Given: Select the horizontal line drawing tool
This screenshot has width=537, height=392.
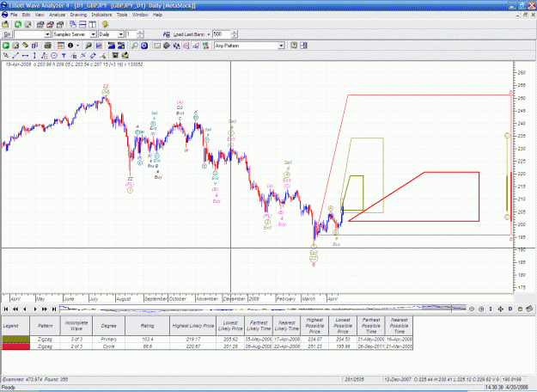Looking at the screenshot, I should click(25, 56).
